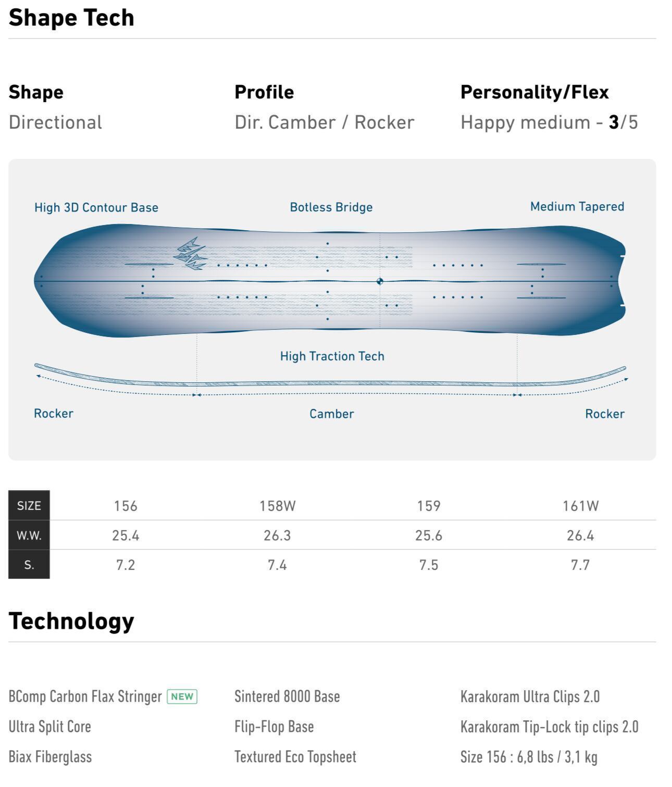Click the Jones logo on the snowboard diagram
The width and height of the screenshot is (672, 787).
(x=190, y=254)
